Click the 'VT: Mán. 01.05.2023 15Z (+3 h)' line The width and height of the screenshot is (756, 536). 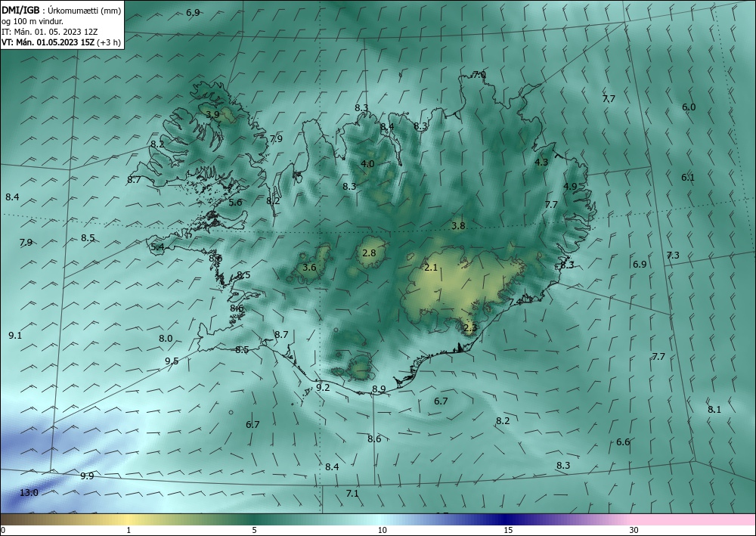pos(61,42)
